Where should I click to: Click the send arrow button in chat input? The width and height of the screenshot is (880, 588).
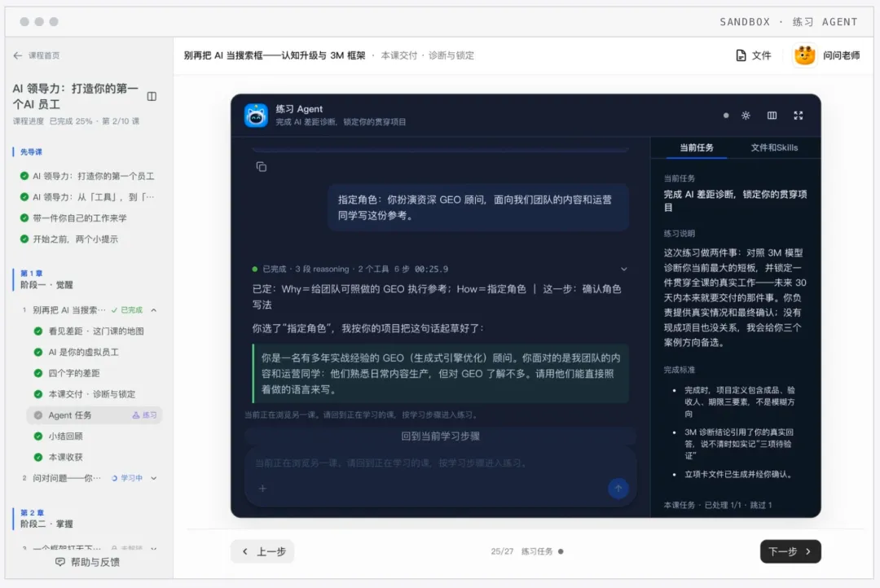[x=618, y=488]
